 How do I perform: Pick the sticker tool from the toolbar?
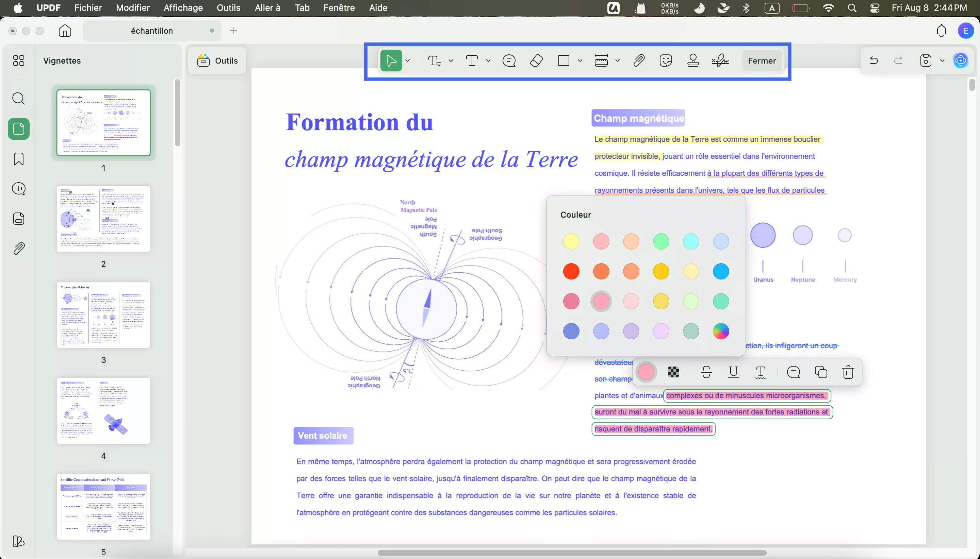(666, 61)
